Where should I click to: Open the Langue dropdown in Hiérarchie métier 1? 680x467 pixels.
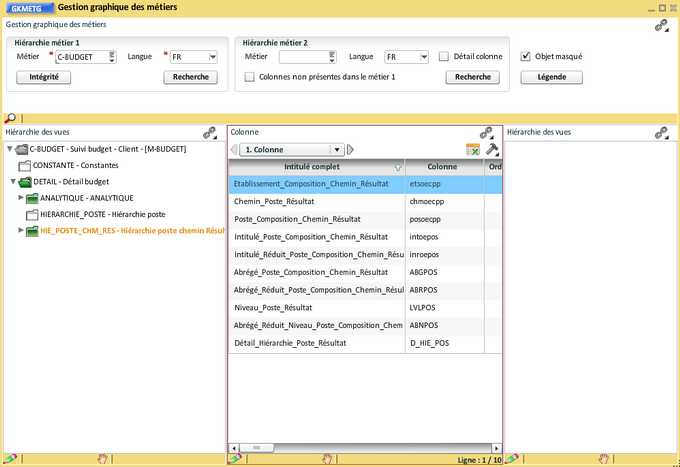click(212, 57)
